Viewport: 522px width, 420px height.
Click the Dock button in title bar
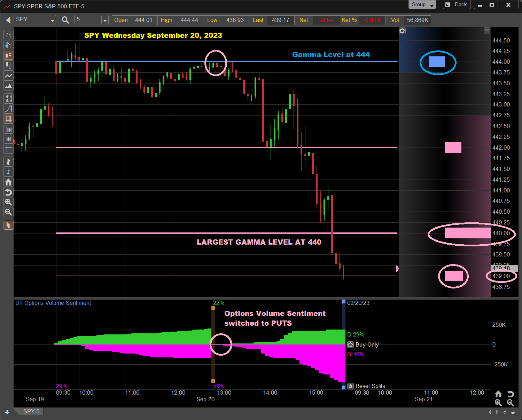(457, 5)
